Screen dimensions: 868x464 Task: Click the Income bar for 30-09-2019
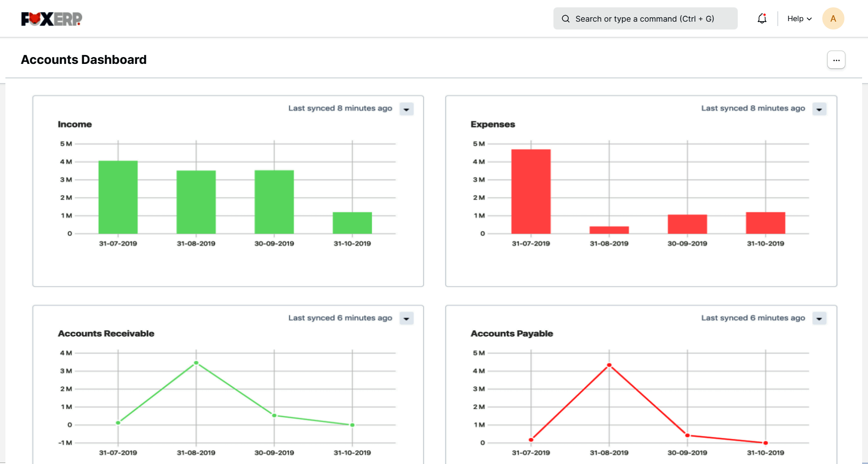pos(274,202)
